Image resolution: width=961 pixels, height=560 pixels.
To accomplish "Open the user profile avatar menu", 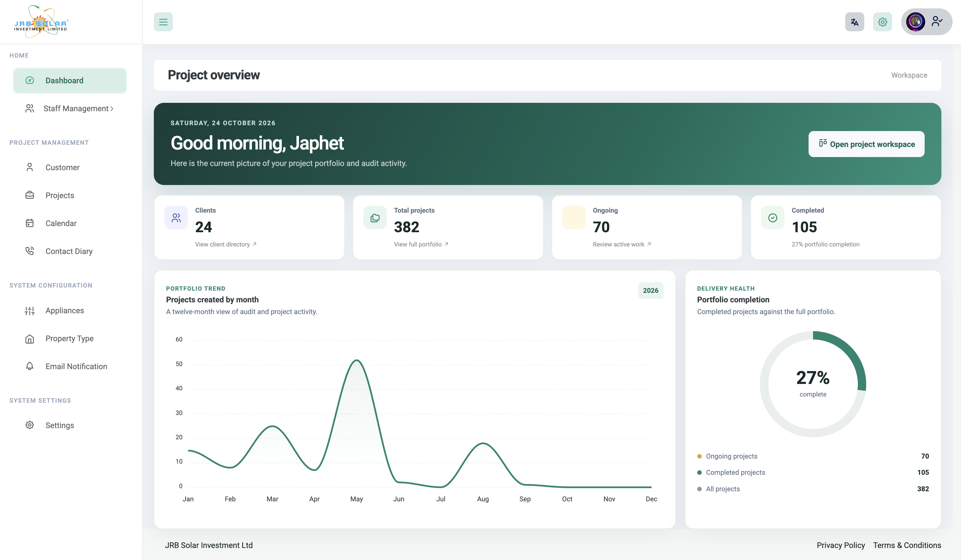I will coord(927,22).
